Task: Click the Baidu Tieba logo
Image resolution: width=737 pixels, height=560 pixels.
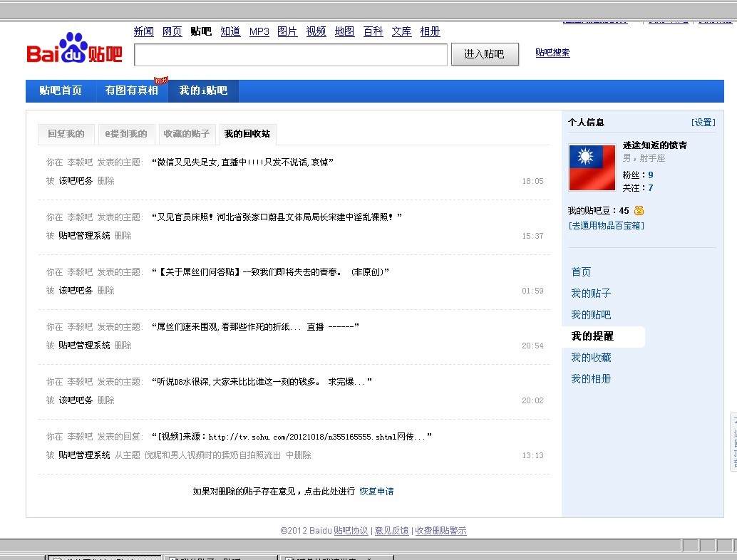Action: (74, 48)
